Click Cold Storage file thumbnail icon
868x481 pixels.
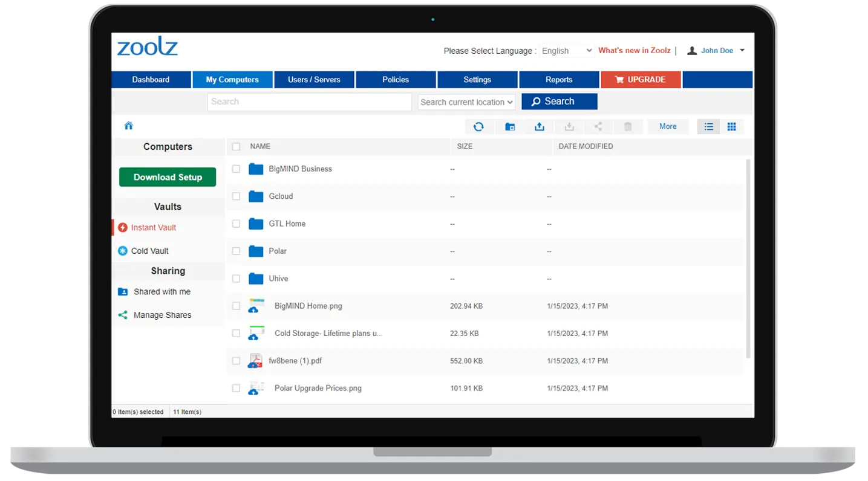(256, 333)
